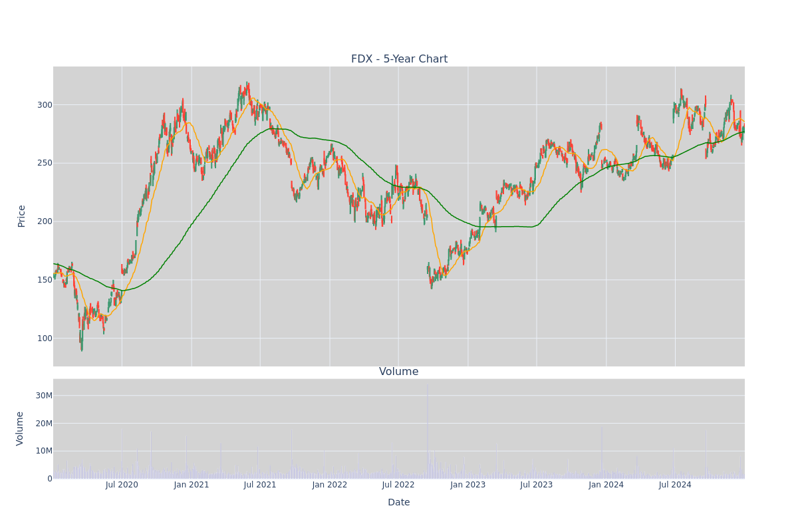The image size is (798, 532).
Task: Click the "Jul 2021" date tick
Action: pos(260,485)
